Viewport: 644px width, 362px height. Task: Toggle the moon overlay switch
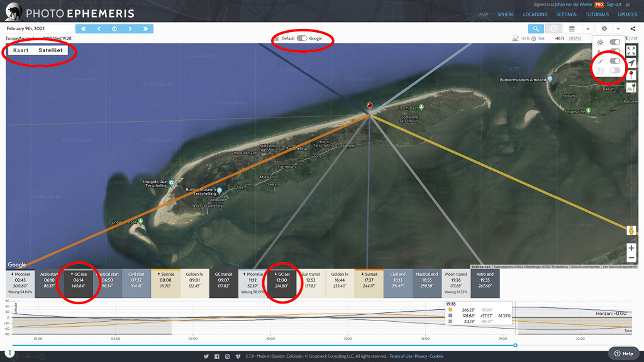pyautogui.click(x=615, y=52)
